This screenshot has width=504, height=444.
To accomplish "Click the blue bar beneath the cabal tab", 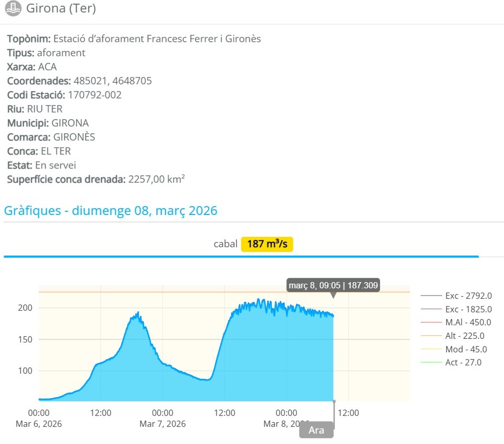I will pyautogui.click(x=241, y=256).
